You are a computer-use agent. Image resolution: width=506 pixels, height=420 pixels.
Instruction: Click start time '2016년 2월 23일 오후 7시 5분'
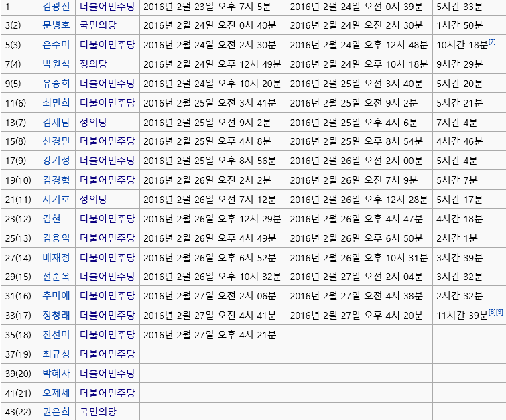point(207,7)
